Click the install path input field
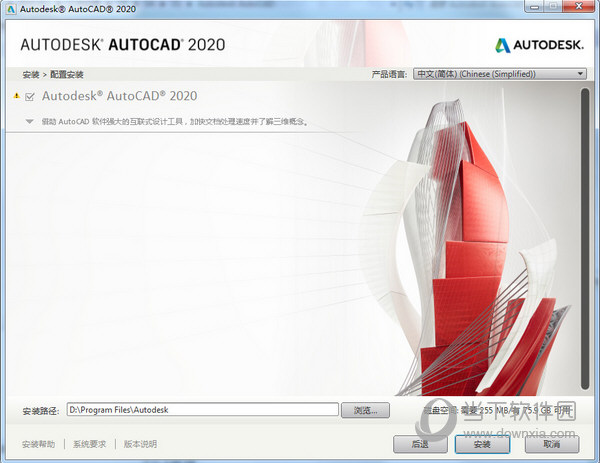Viewport: 600px width, 463px height. [202, 409]
